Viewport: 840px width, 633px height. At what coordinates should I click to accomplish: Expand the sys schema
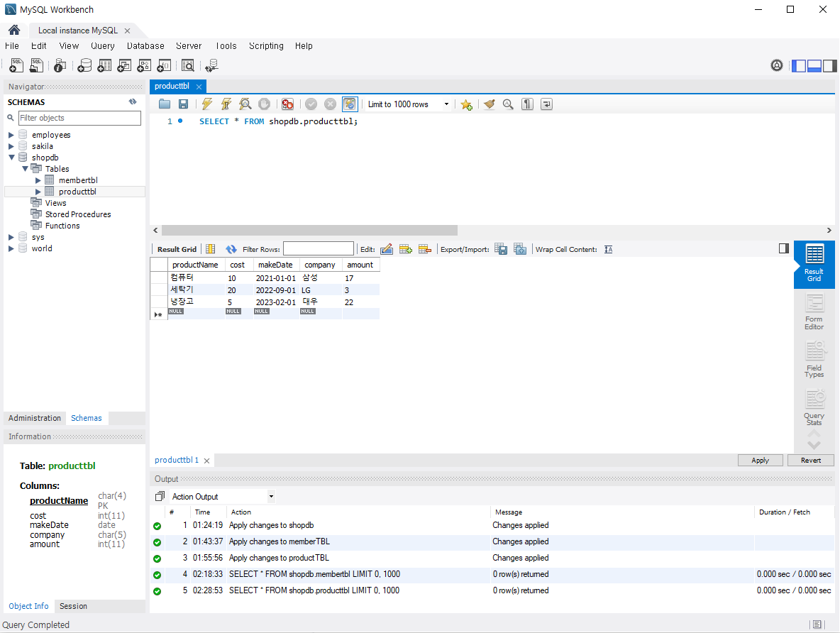click(x=11, y=237)
